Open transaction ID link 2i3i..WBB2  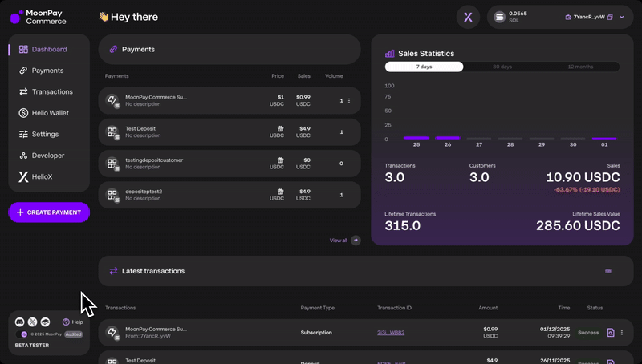point(391,333)
